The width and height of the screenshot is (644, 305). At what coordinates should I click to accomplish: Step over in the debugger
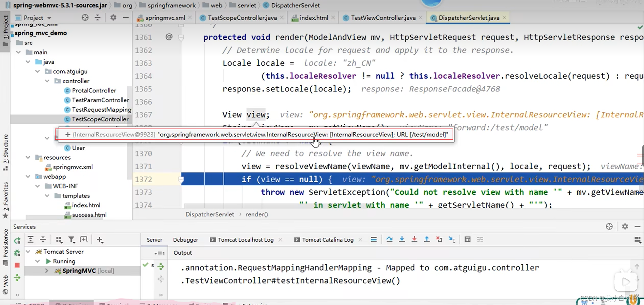pyautogui.click(x=389, y=240)
